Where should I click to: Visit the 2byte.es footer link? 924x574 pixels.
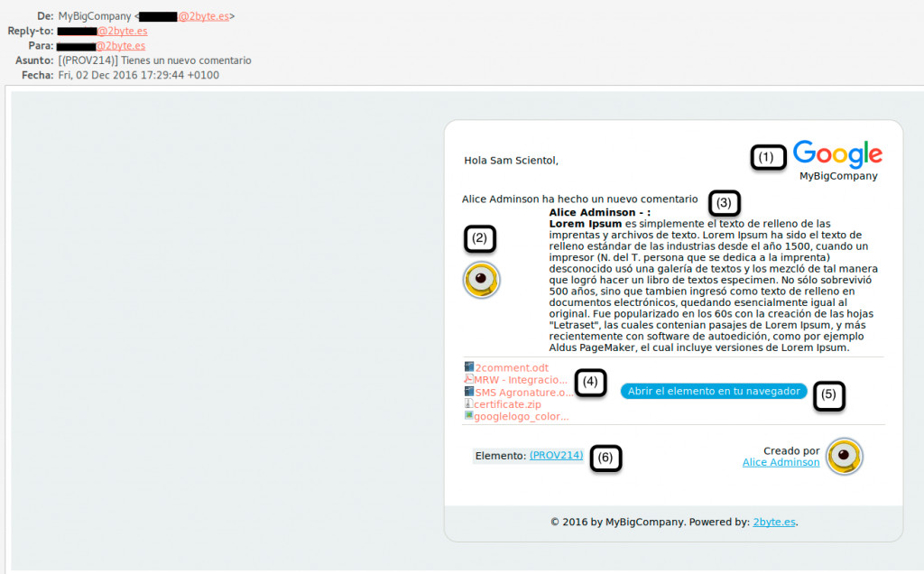(x=774, y=523)
